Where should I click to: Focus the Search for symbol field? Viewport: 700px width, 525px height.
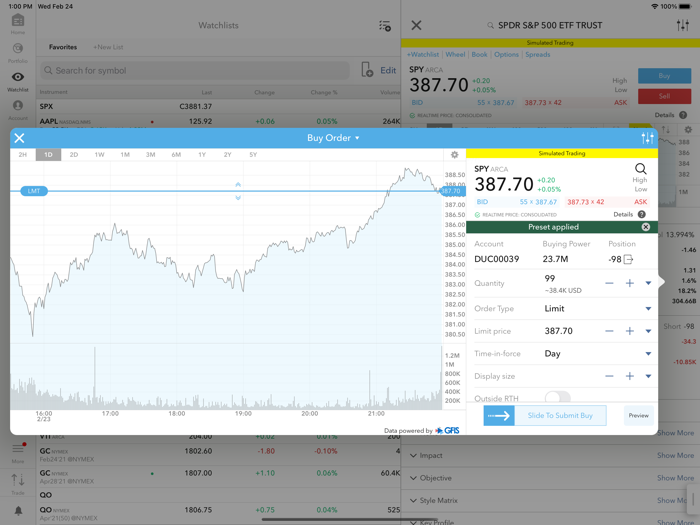pos(195,71)
